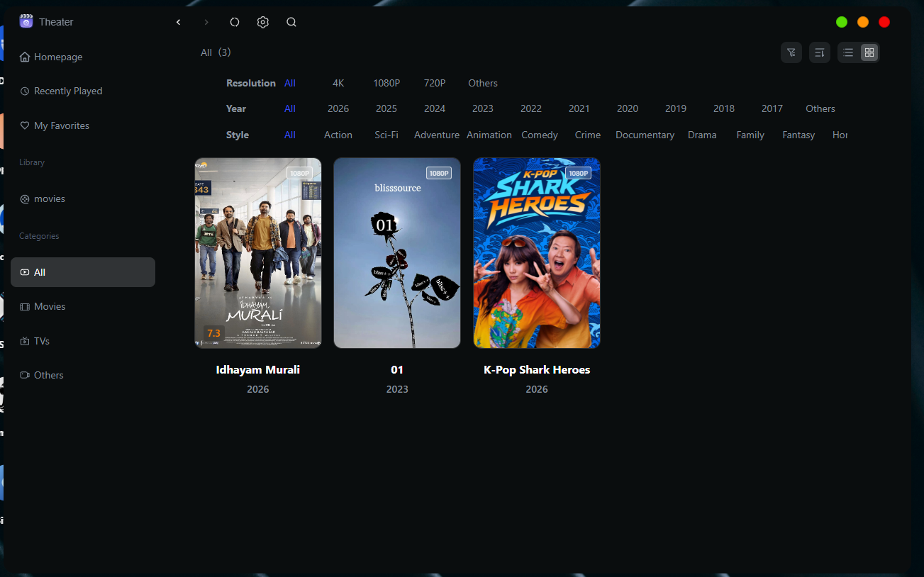Click the Idhayam Murali title text
This screenshot has width=924, height=577.
(258, 370)
